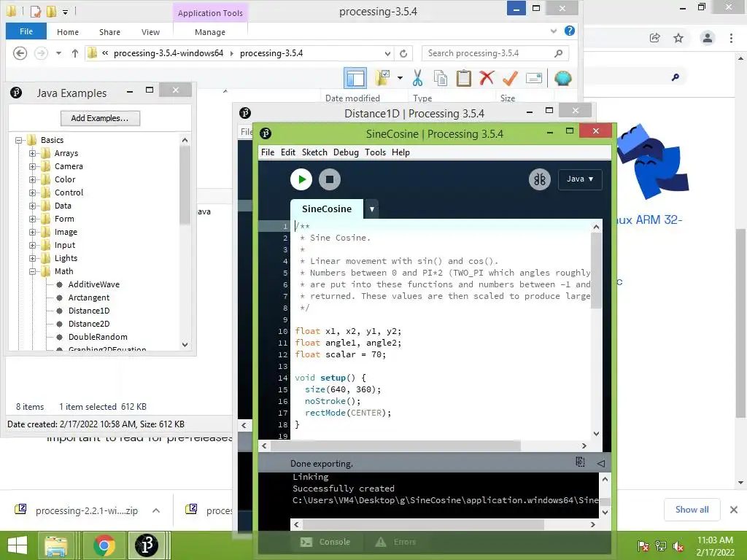Select the Lights folder
This screenshot has height=560, width=747.
point(66,258)
